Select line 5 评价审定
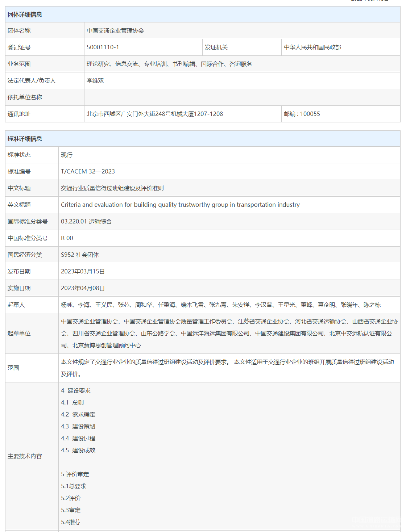 click(x=75, y=474)
